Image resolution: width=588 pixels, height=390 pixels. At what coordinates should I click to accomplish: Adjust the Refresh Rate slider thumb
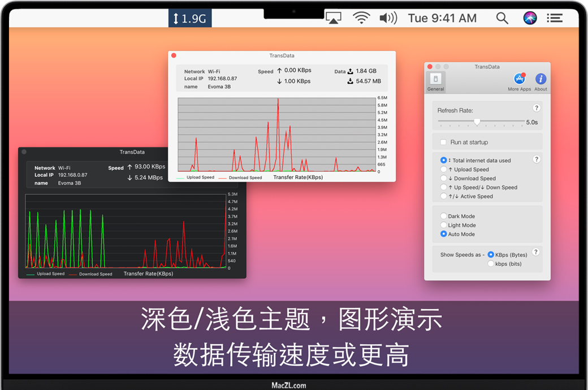pyautogui.click(x=477, y=122)
